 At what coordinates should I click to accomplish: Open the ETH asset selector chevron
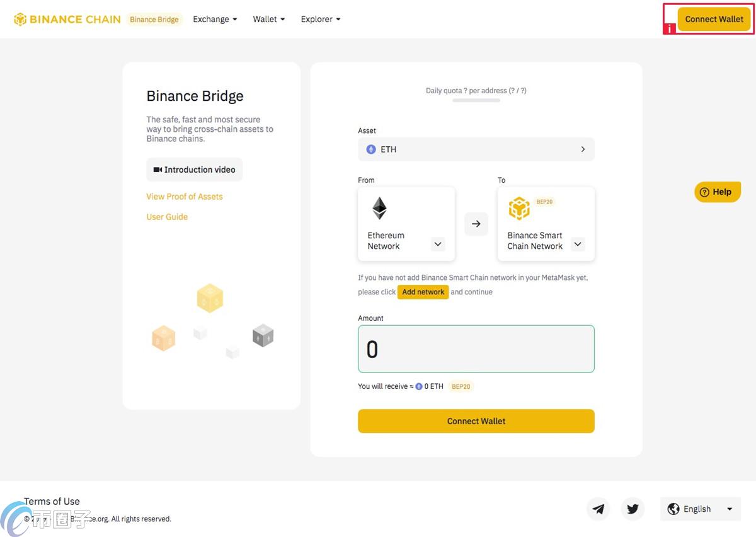[583, 149]
